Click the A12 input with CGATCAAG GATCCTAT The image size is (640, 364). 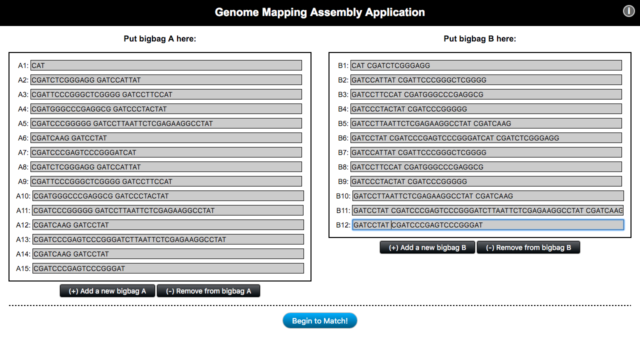[168, 225]
